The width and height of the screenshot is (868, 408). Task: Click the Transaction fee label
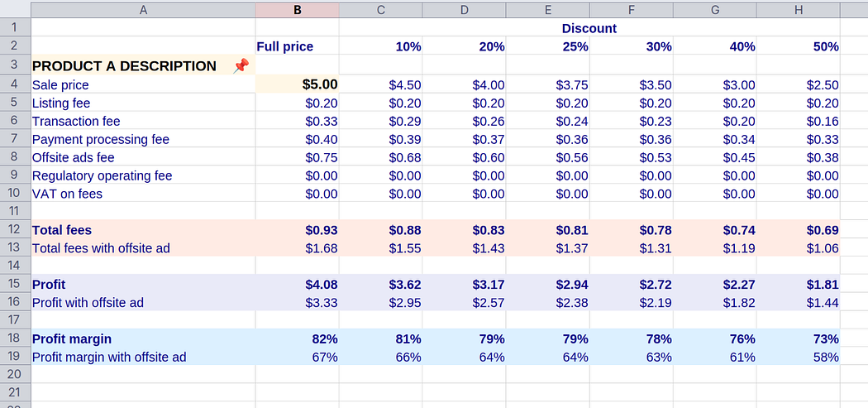click(76, 121)
